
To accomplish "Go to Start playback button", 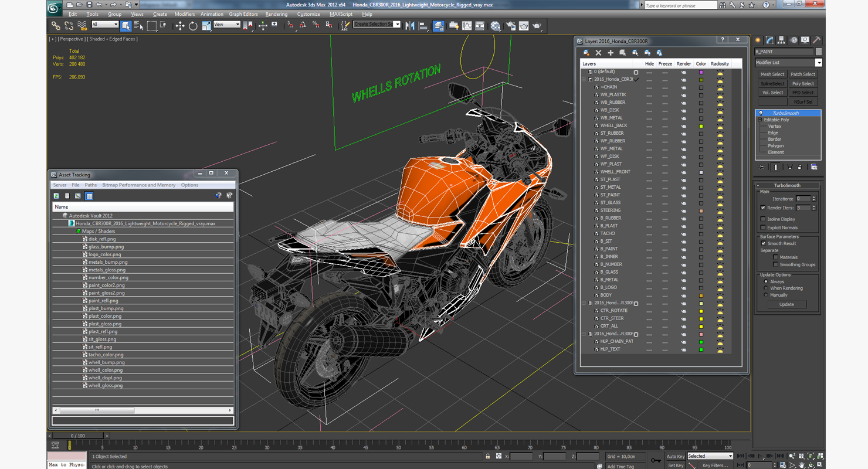I will tap(741, 456).
